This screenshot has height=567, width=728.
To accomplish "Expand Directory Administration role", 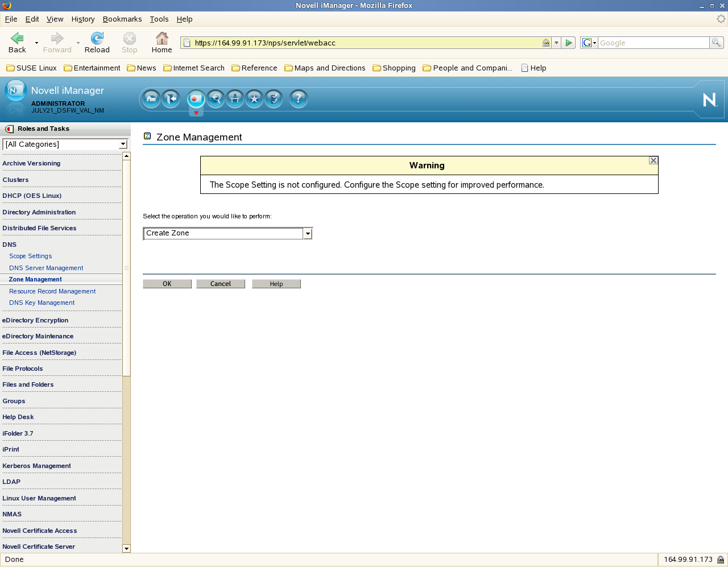I will coord(39,212).
